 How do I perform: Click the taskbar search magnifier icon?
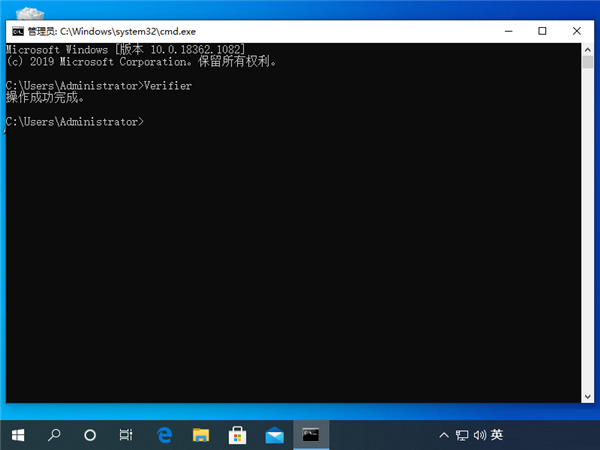point(54,435)
